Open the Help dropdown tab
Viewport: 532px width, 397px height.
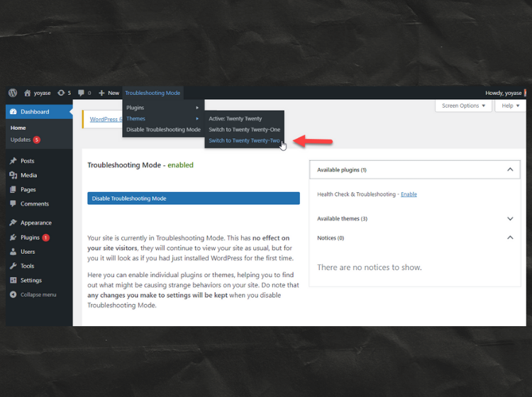pyautogui.click(x=510, y=106)
